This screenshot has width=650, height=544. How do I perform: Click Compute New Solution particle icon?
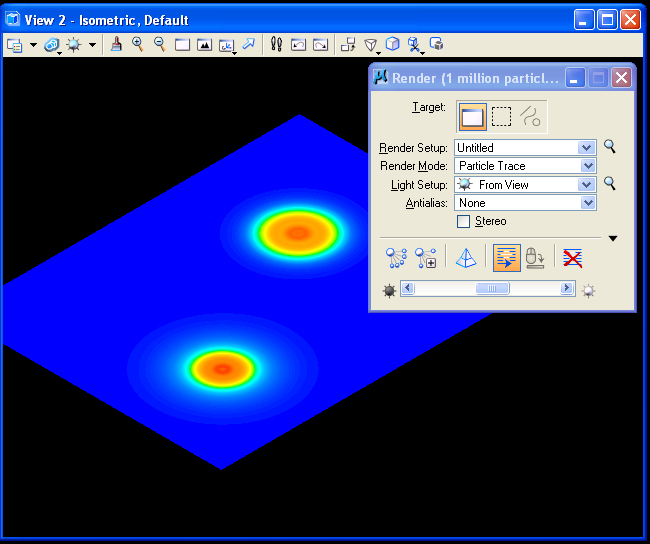click(396, 258)
